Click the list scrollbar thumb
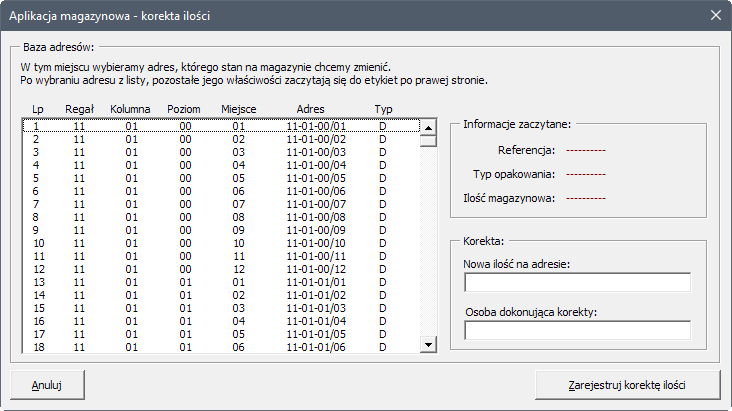Viewport: 732px width, 411px height. point(428,140)
